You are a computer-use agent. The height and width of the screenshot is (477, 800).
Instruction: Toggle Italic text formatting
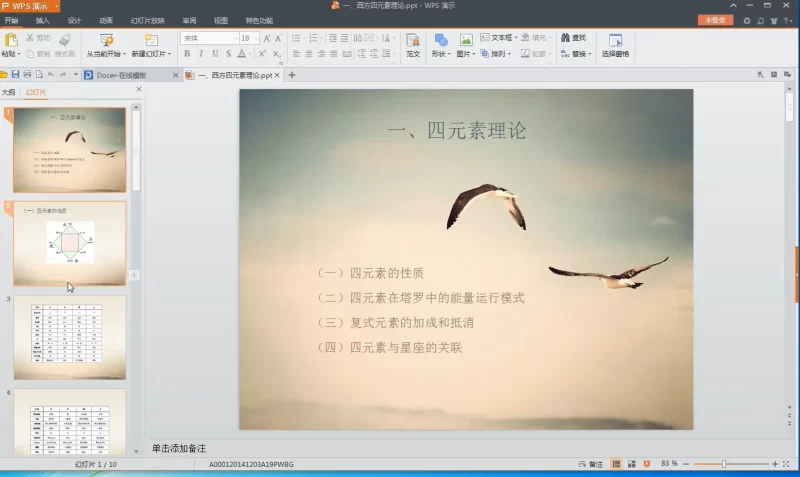pos(201,54)
